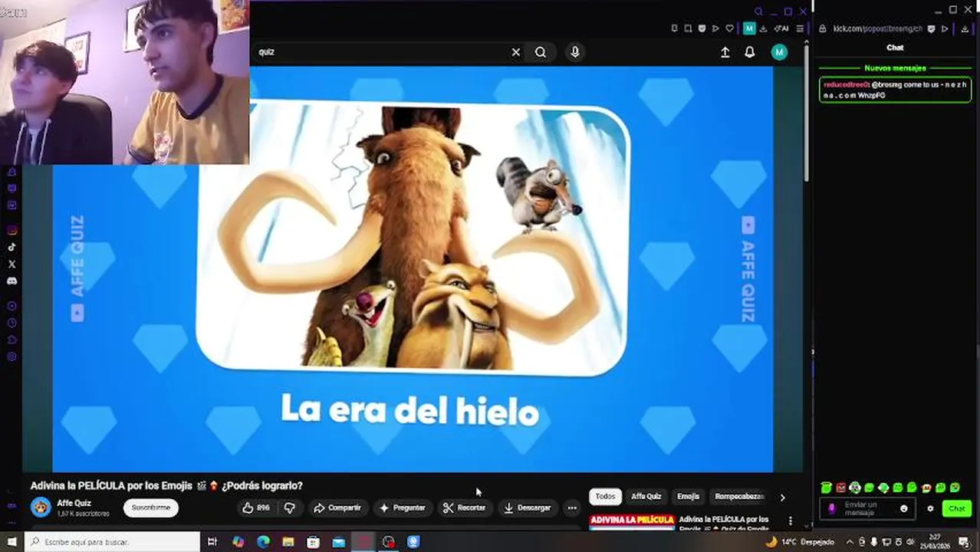Click the weather 14°C Despejado widget
Screen dimensions: 980x552
801,542
